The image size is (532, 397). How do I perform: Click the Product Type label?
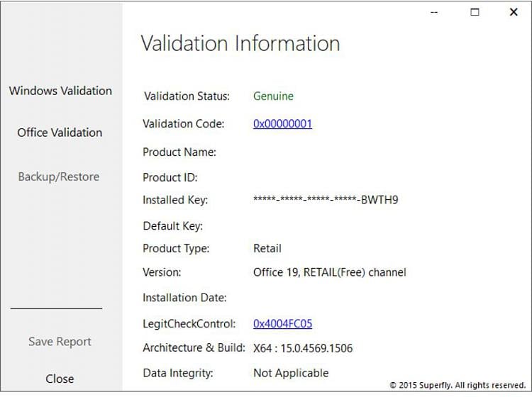coord(176,249)
